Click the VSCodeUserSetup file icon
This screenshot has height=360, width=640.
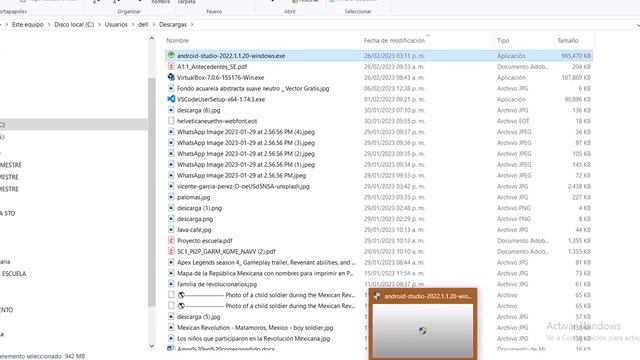click(x=171, y=99)
